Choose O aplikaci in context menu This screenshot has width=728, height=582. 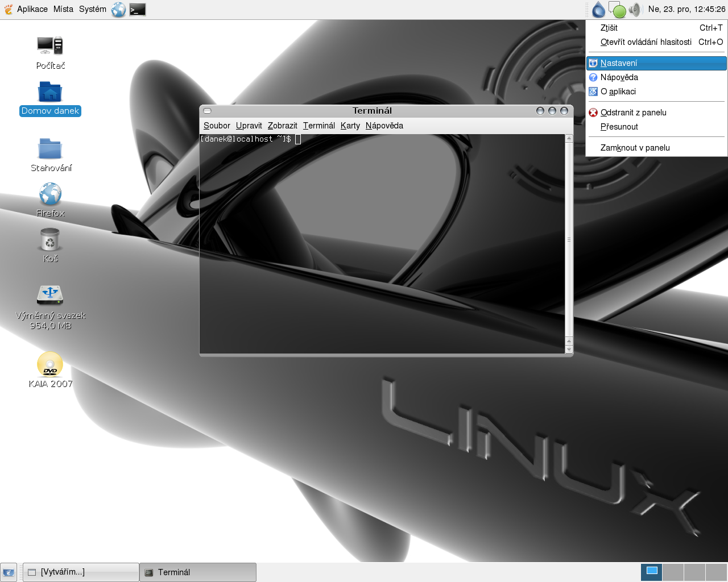pos(656,92)
